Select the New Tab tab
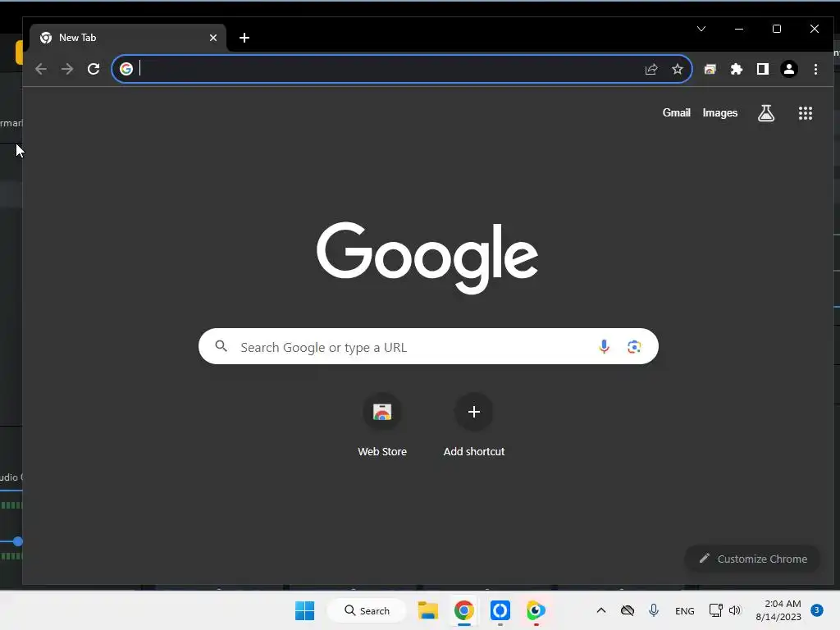 (128, 38)
